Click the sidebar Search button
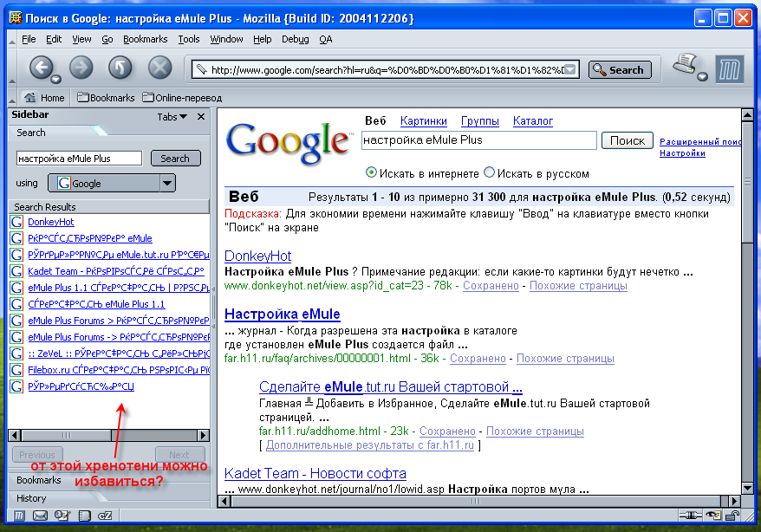Image resolution: width=761 pixels, height=532 pixels. click(175, 158)
